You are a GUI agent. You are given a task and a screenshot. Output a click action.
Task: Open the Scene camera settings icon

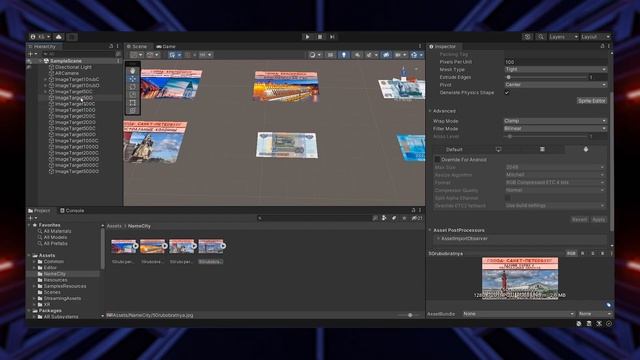pos(400,55)
